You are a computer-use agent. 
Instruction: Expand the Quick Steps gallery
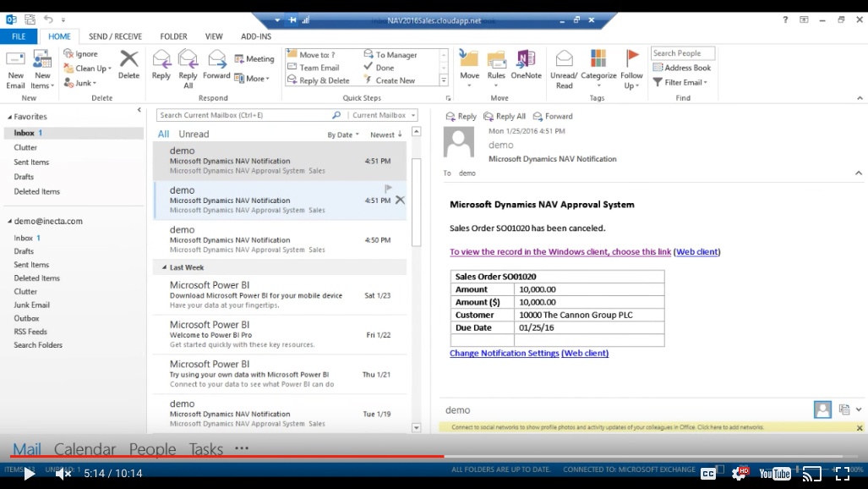[444, 81]
